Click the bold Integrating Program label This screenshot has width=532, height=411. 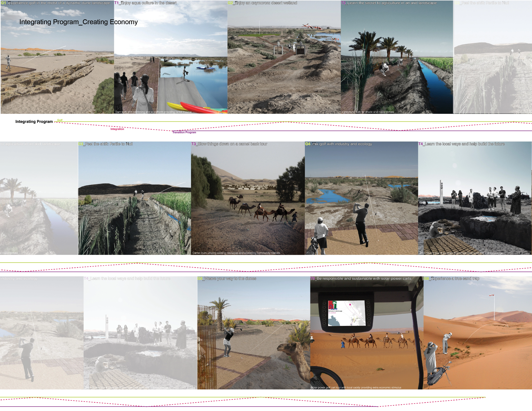34,122
